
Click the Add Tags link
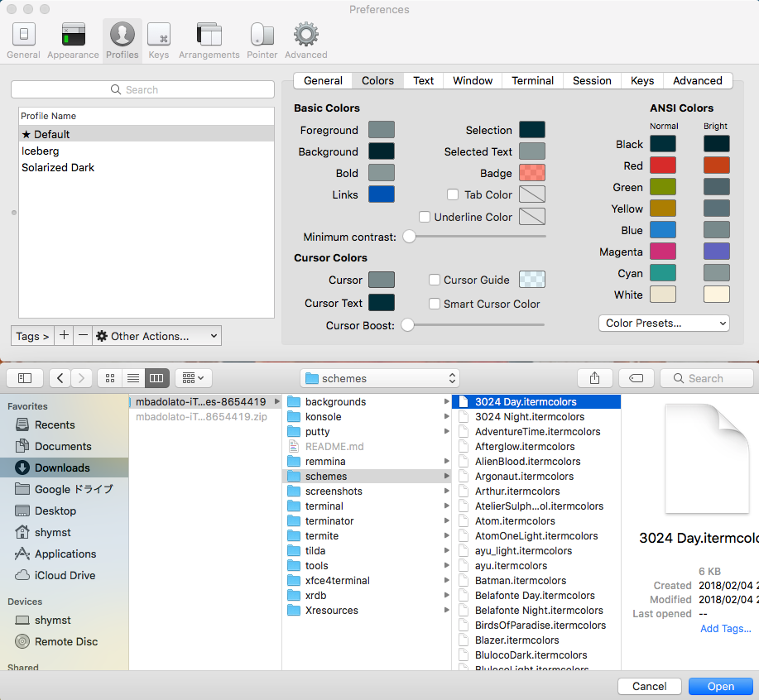726,628
